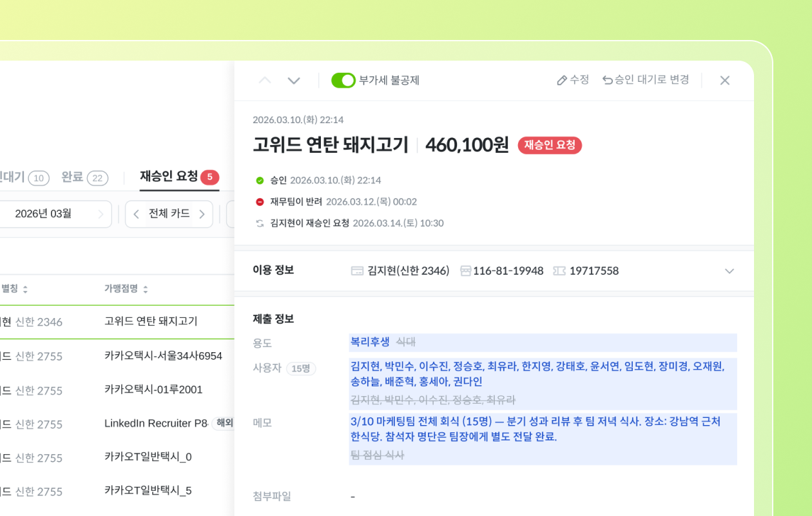Click the 460,100원 amount
This screenshot has height=516, width=812.
point(467,145)
